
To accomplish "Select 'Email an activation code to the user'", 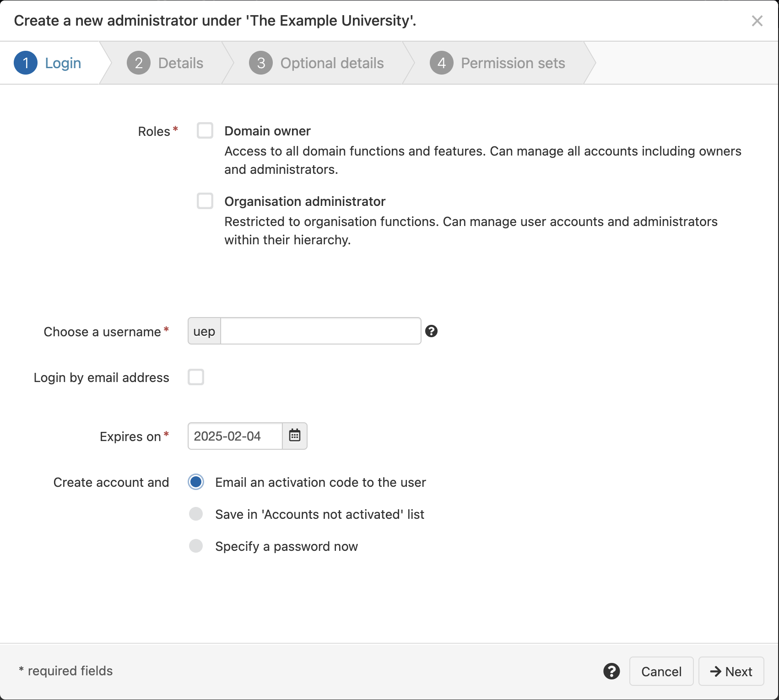I will click(x=195, y=482).
